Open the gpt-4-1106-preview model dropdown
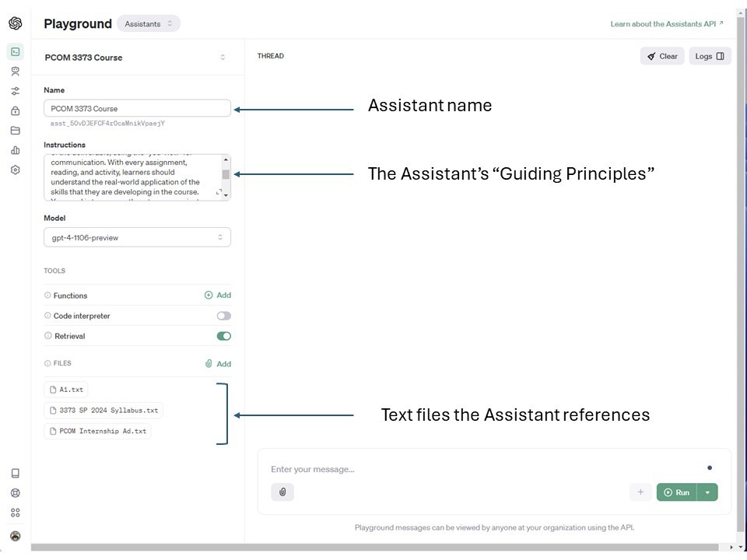This screenshot has width=747, height=560. pos(137,237)
